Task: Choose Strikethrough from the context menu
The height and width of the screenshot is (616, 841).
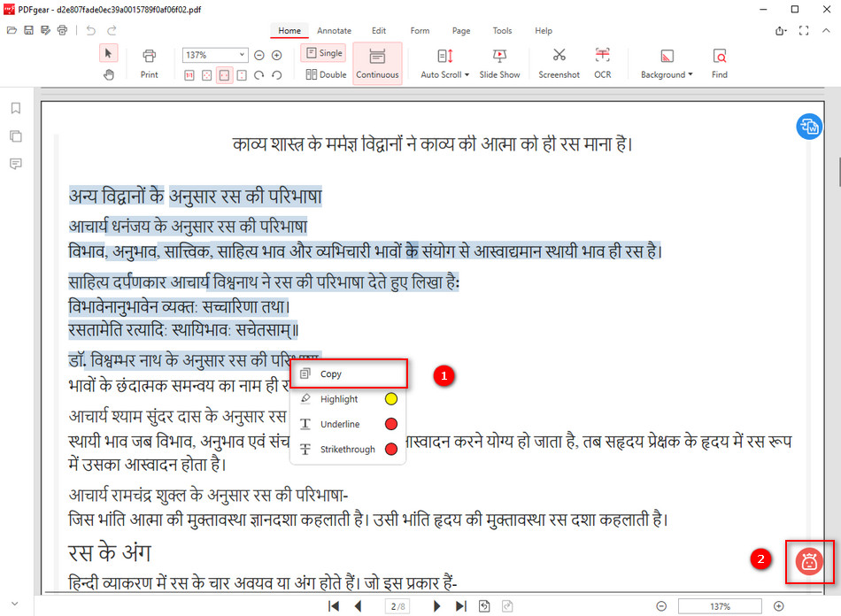Action: pos(347,450)
